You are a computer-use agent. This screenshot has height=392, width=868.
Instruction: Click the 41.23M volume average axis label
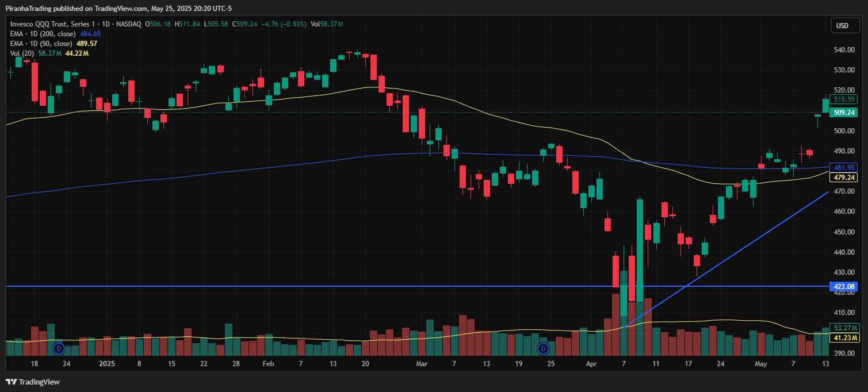click(x=845, y=338)
